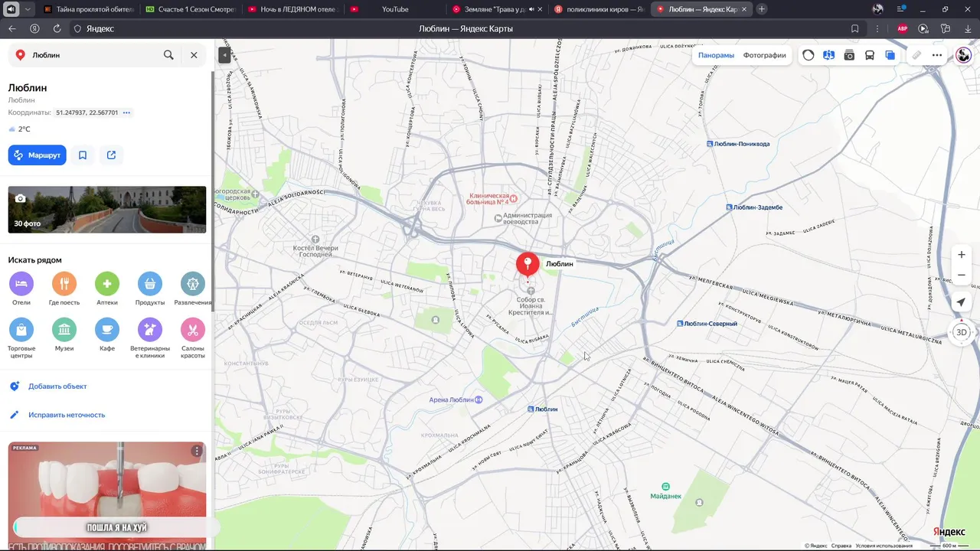Click Люблин-Задембе station label

754,207
